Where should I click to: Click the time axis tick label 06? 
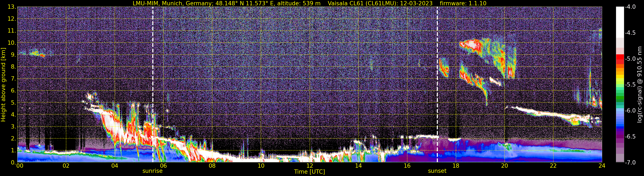[163, 166]
